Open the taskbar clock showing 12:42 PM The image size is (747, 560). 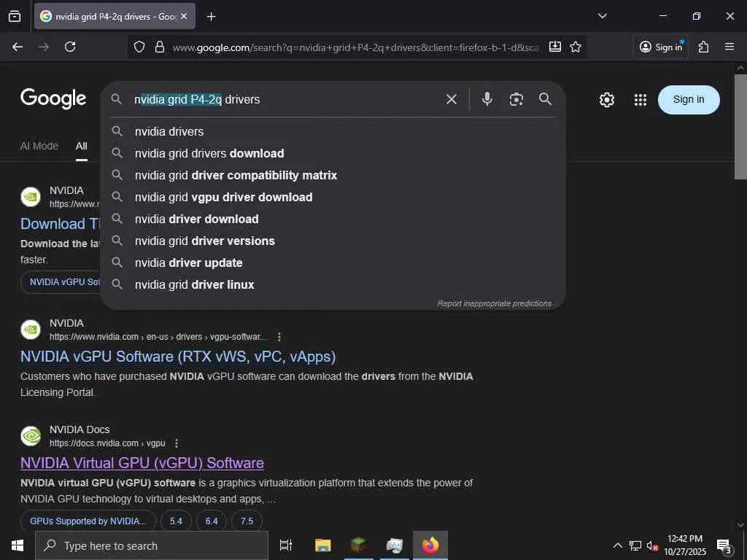[x=685, y=545]
